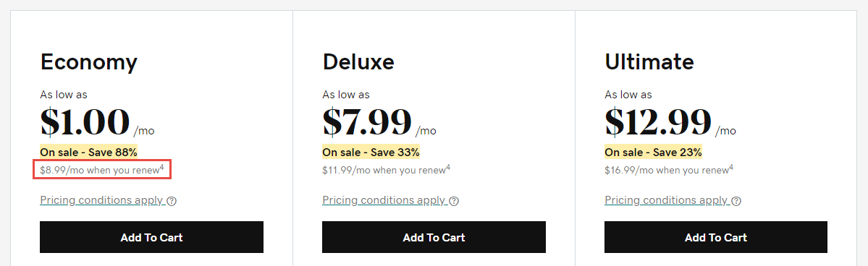Image resolution: width=868 pixels, height=266 pixels.
Task: Open Deluxe 'Pricing conditions apply' link
Action: [x=384, y=200]
